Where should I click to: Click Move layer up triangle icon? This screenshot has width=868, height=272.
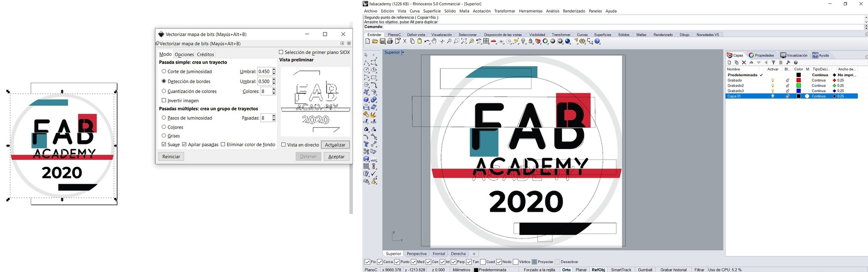752,62
